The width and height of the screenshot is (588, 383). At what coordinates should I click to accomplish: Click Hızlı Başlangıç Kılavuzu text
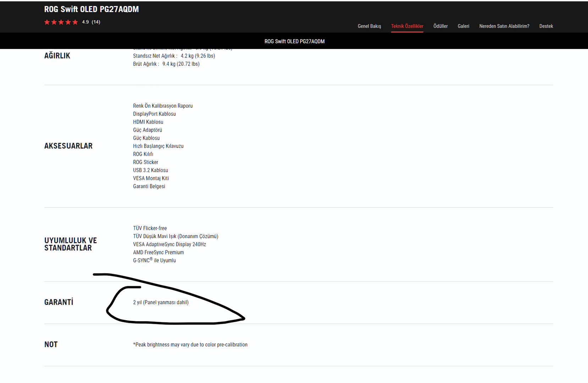(x=158, y=146)
